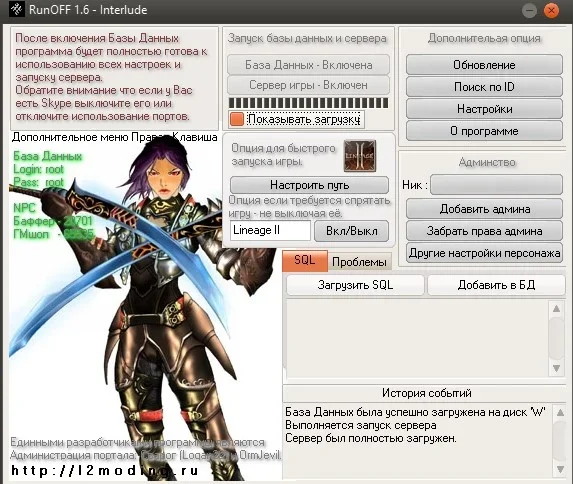Image resolution: width=573 pixels, height=484 pixels.
Task: Click the Lineage II window name field
Action: [270, 230]
